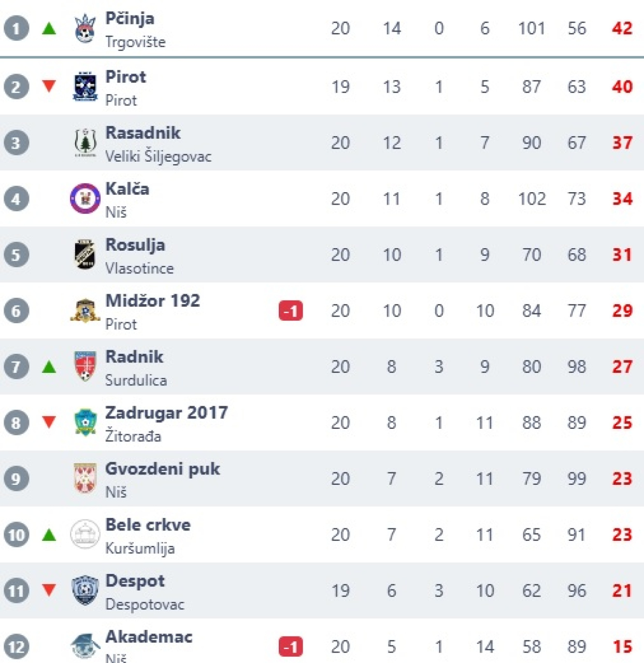Click the Pčinja club crest icon
The image size is (644, 663).
click(85, 28)
